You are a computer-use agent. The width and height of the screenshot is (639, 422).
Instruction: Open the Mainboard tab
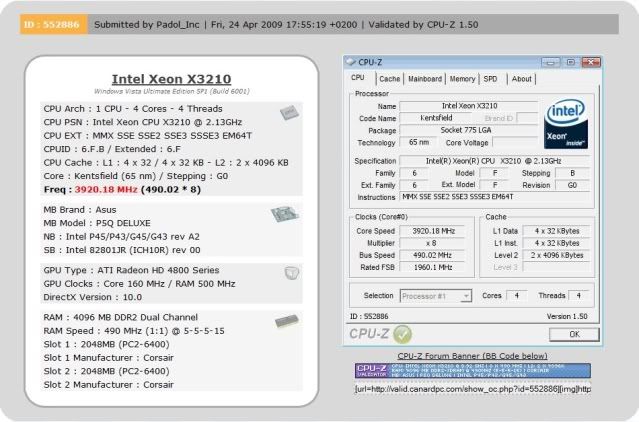[425, 79]
